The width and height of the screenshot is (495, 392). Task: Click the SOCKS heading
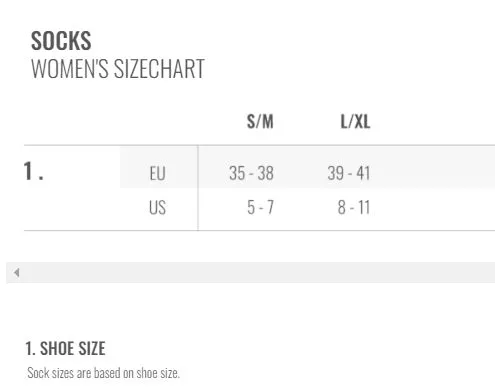tap(61, 41)
